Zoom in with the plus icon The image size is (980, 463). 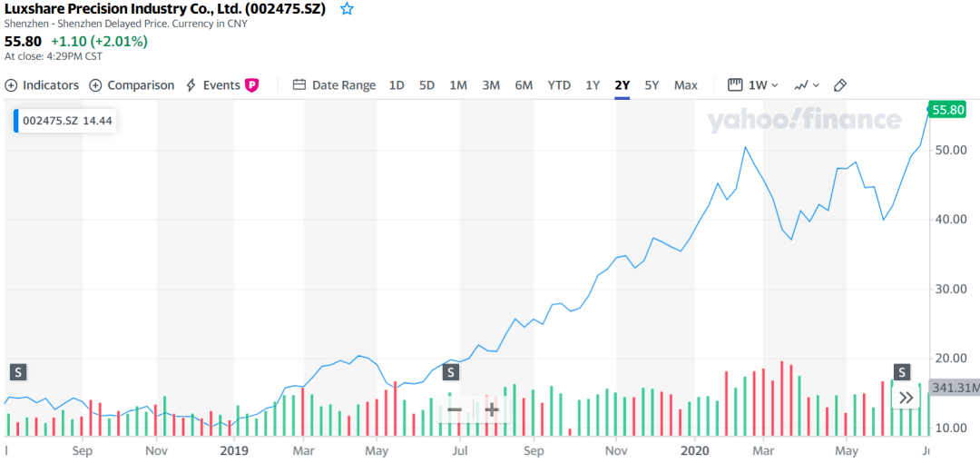(492, 409)
